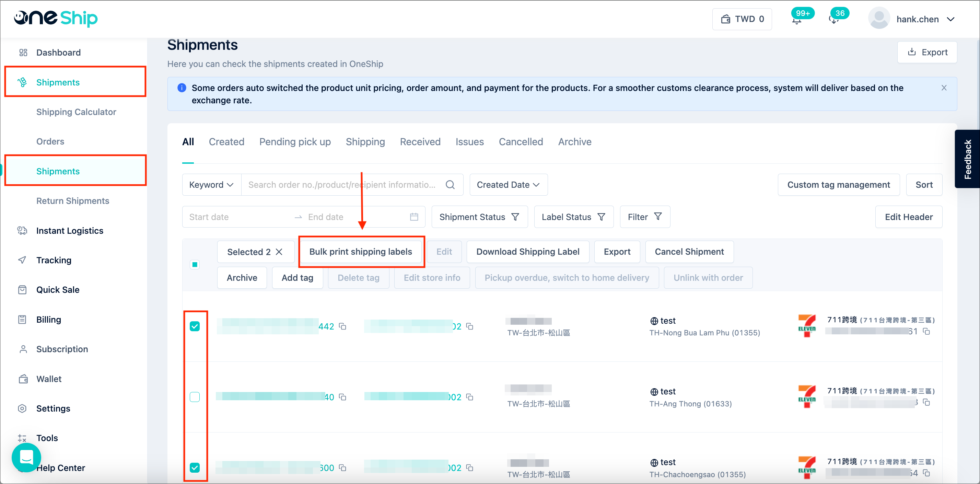The image size is (980, 484).
Task: Click the search magnifier icon
Action: tap(450, 185)
